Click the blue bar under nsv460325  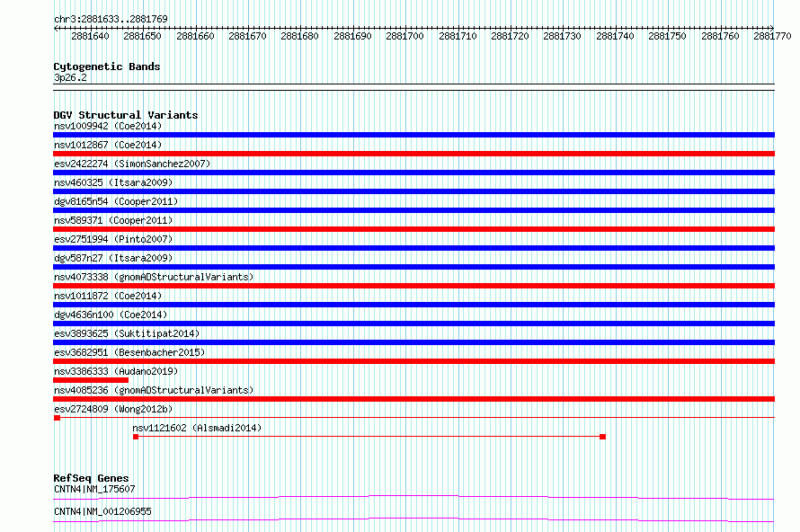413,191
